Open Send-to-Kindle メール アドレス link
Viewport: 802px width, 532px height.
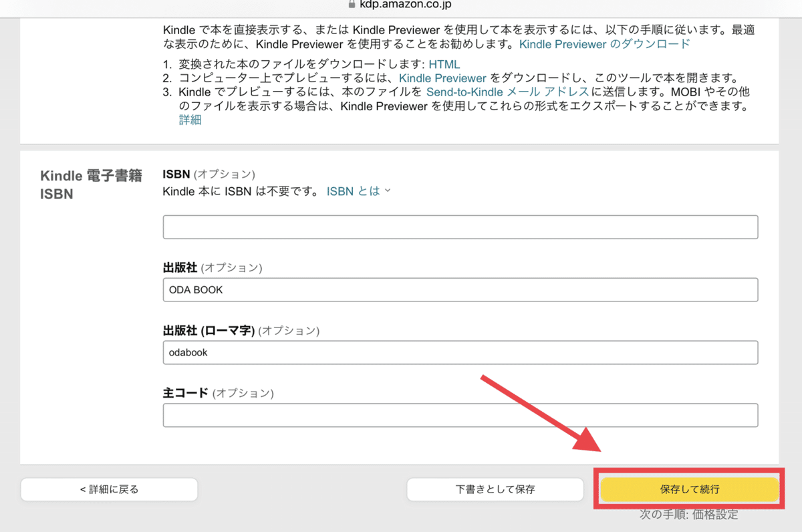click(x=508, y=92)
